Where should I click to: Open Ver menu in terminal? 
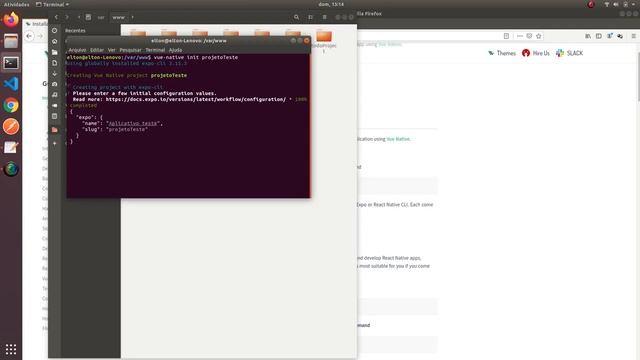click(111, 50)
